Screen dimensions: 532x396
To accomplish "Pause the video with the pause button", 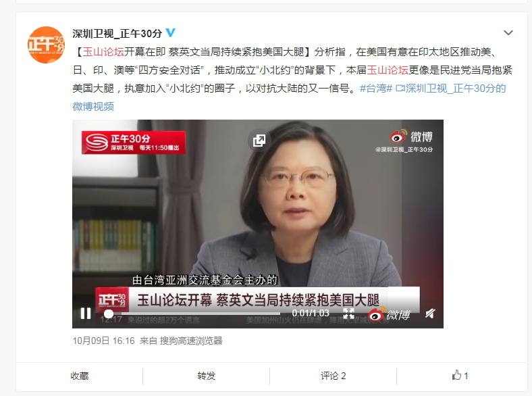I will point(86,313).
